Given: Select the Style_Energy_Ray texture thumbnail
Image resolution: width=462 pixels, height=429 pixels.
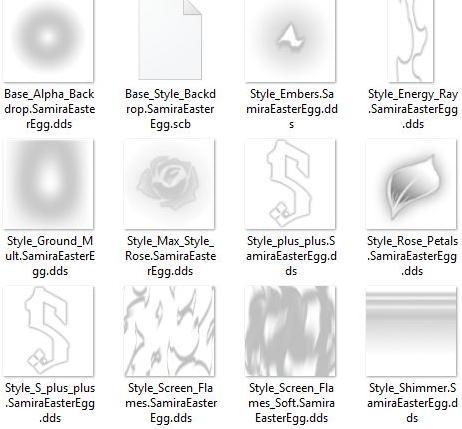Looking at the screenshot, I should coord(411,40).
